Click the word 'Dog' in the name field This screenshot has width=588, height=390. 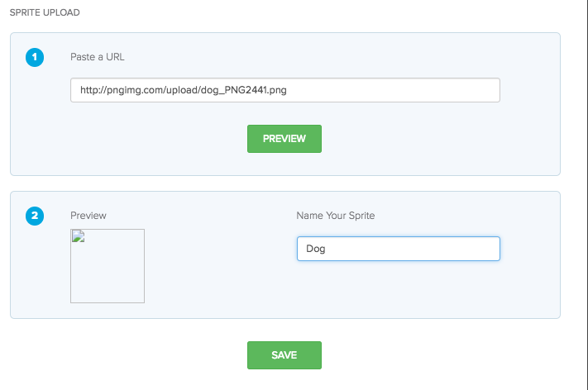coord(315,249)
